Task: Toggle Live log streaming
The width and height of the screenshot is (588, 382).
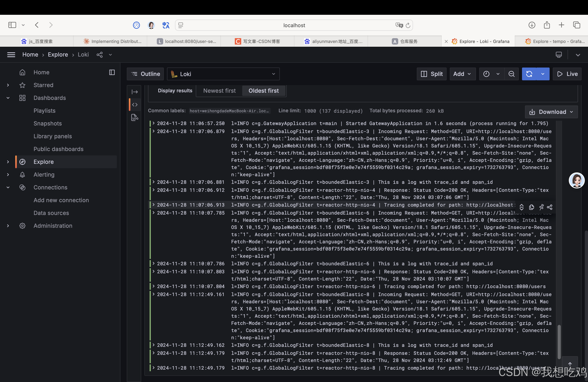Action: pos(567,74)
